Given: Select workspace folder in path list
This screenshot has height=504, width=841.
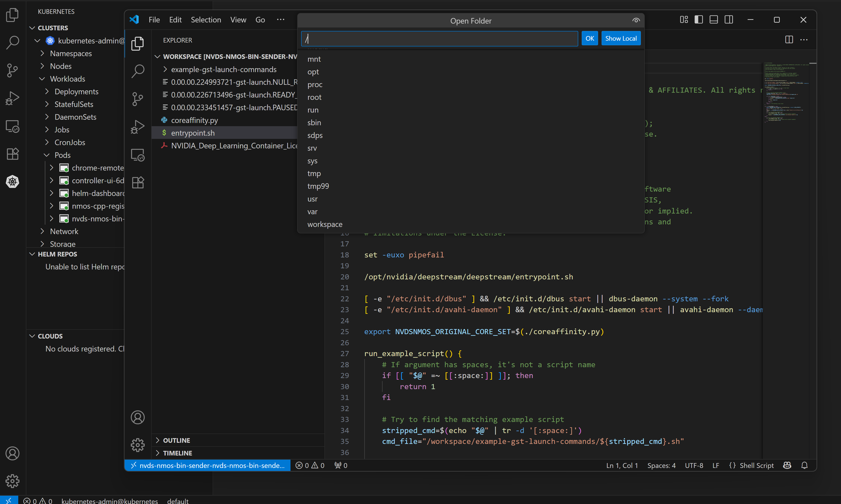Looking at the screenshot, I should click(325, 224).
